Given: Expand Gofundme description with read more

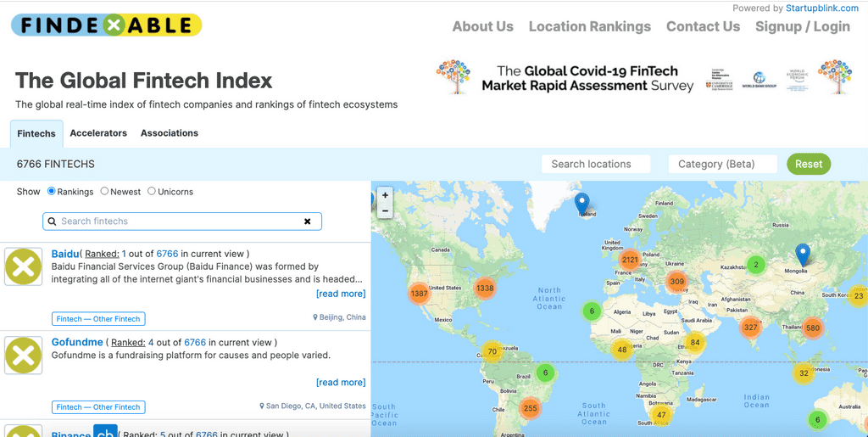Looking at the screenshot, I should [341, 383].
